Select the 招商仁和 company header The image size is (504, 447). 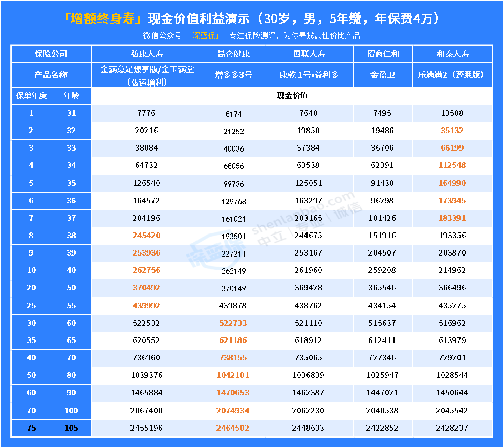tap(383, 54)
